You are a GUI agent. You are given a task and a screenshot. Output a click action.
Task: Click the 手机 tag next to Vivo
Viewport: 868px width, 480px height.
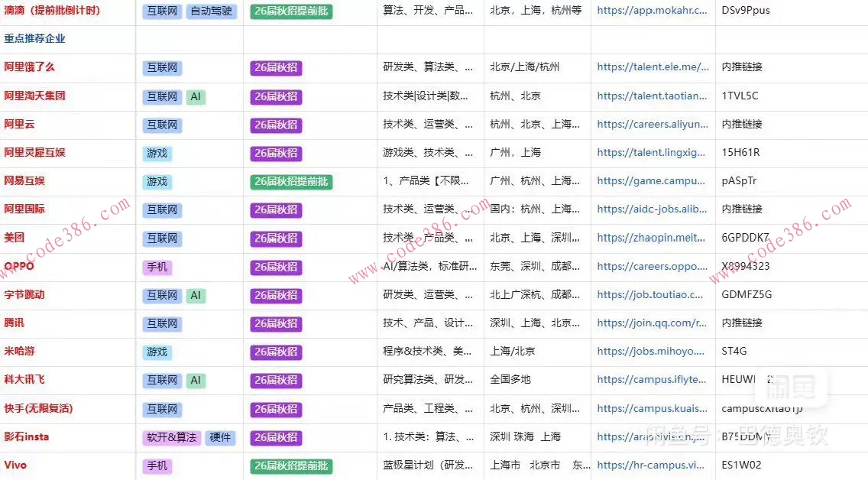[x=157, y=465]
